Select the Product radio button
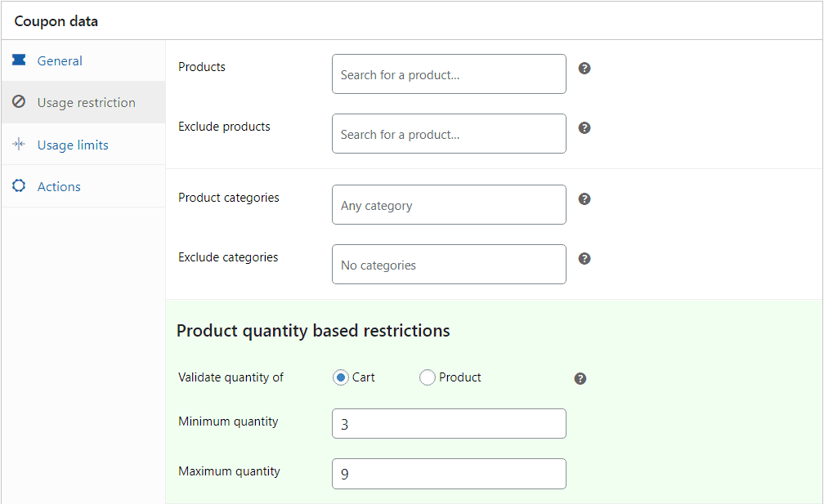824x504 pixels. [427, 377]
